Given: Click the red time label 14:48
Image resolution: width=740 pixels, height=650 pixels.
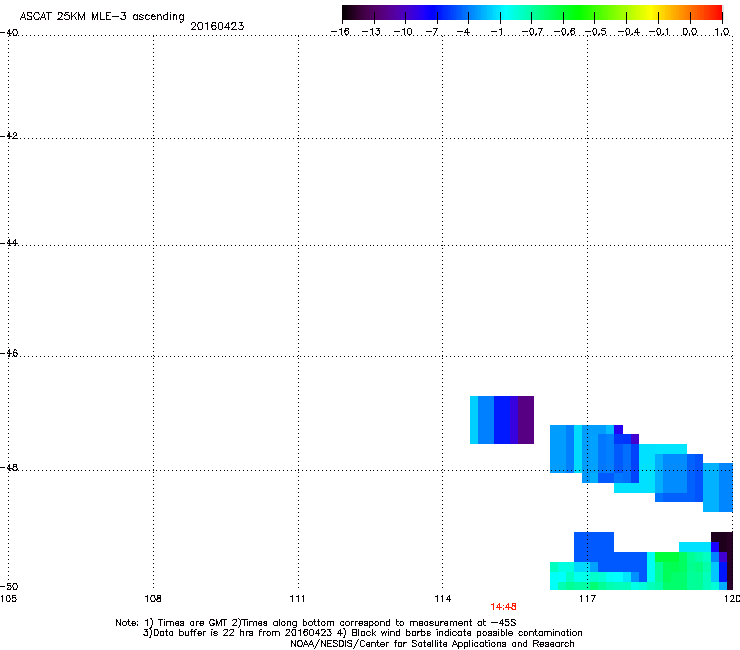Looking at the screenshot, I should click(x=503, y=607).
